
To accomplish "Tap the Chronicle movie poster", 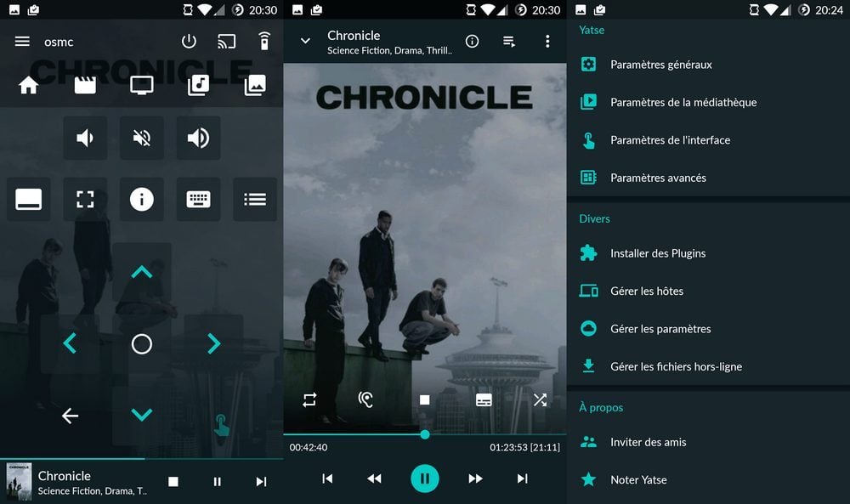I will 424,247.
